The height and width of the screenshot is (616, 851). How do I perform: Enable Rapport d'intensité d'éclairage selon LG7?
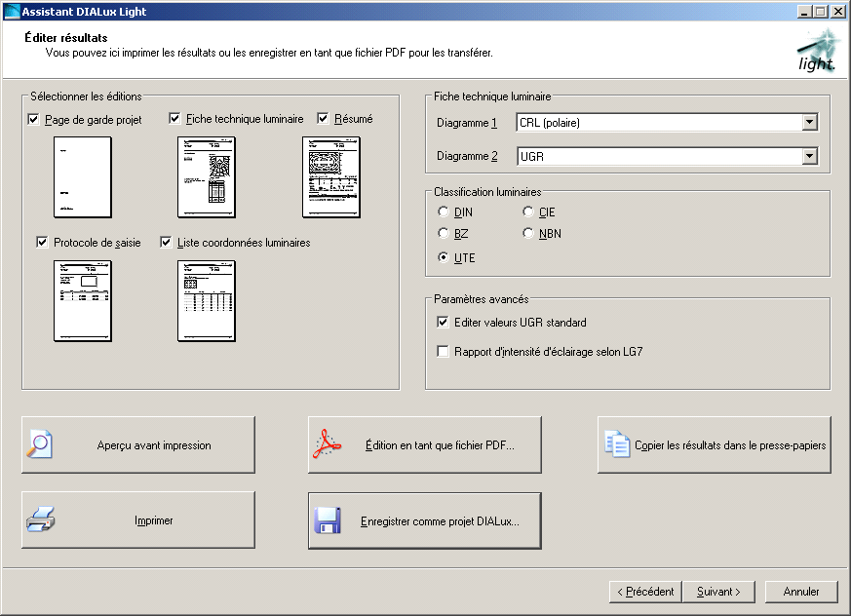pos(443,351)
